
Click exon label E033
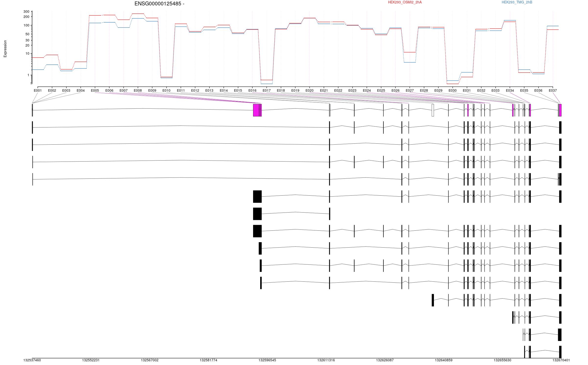pyautogui.click(x=495, y=90)
